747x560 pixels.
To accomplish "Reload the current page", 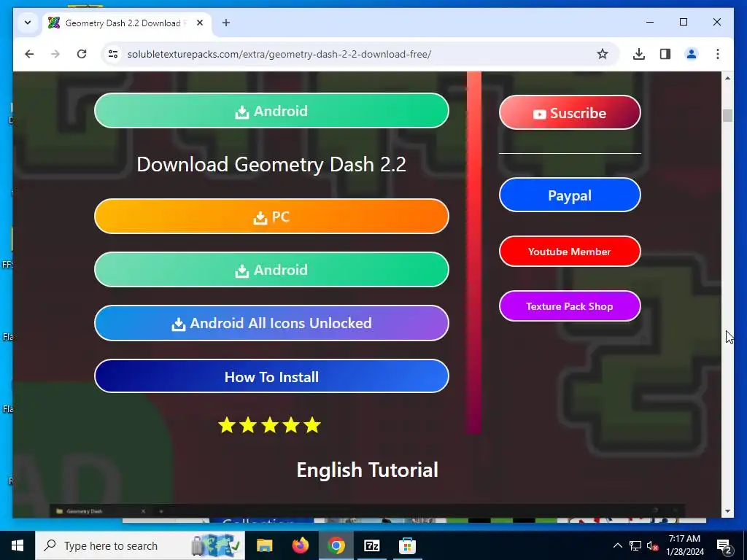I will click(82, 54).
